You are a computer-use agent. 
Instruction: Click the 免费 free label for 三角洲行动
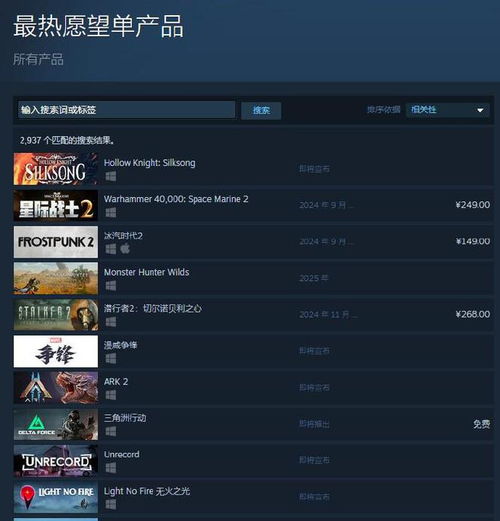pyautogui.click(x=482, y=424)
